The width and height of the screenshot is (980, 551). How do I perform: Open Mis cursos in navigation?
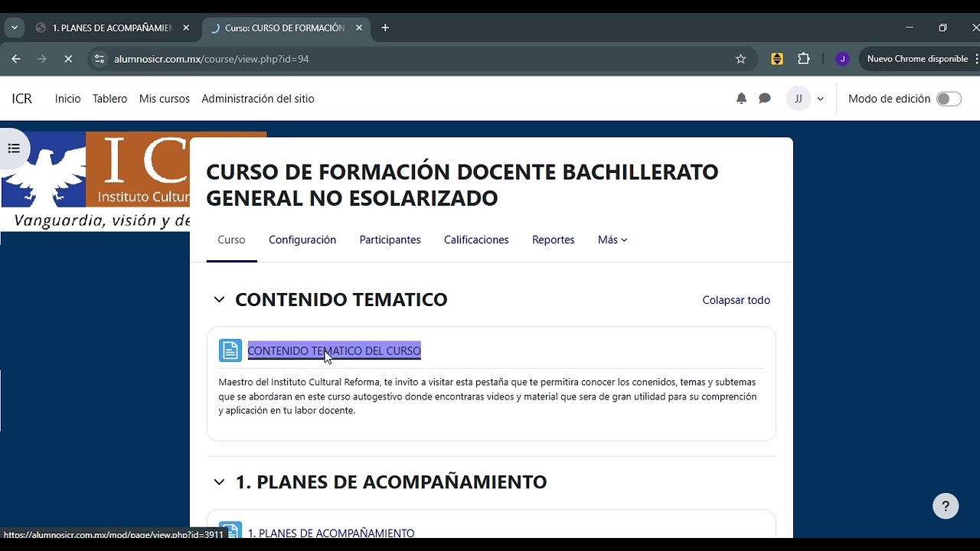point(165,99)
